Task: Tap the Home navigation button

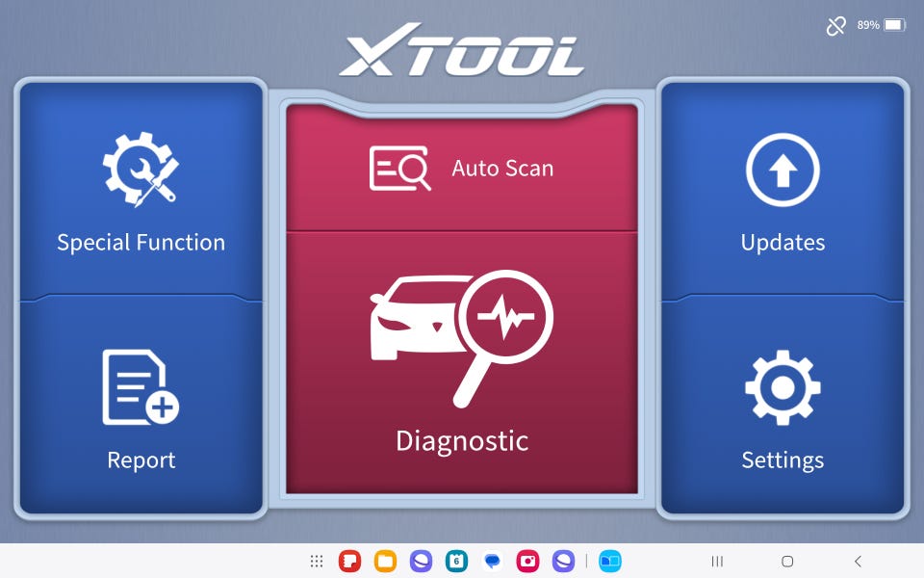Action: click(x=787, y=562)
